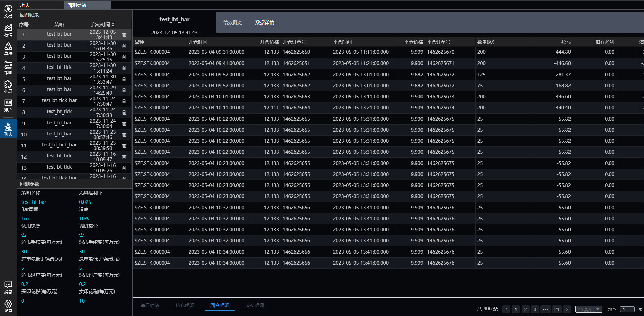Delete backtest record row 6 with trash icon
This screenshot has width=644, height=316.
coord(124,90)
